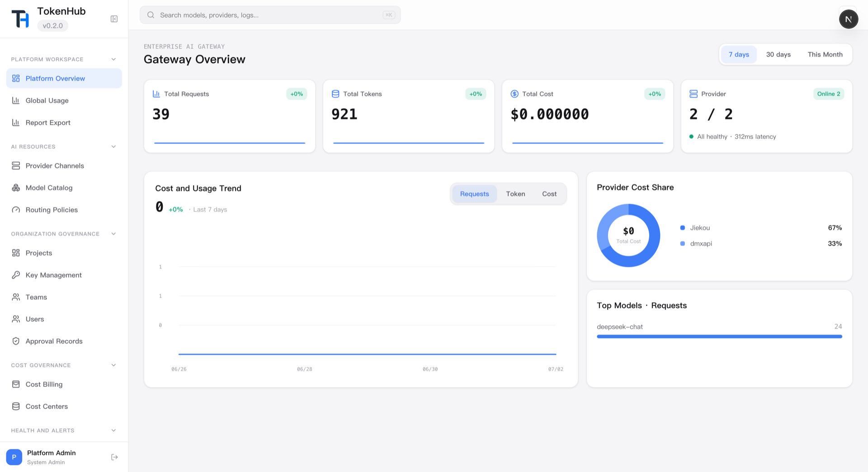Click the Total Requests card icon

[156, 94]
